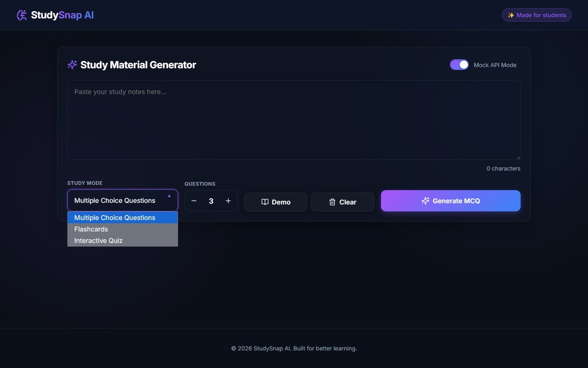This screenshot has width=588, height=368.
Task: Click the trash icon inside the Clear button
Action: click(x=332, y=202)
